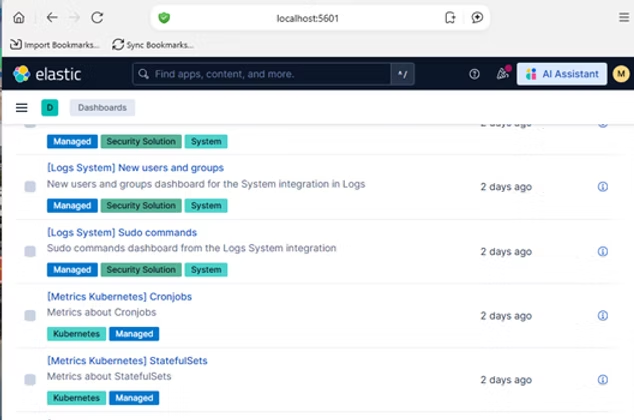Navigate back in the browser

pos(52,17)
